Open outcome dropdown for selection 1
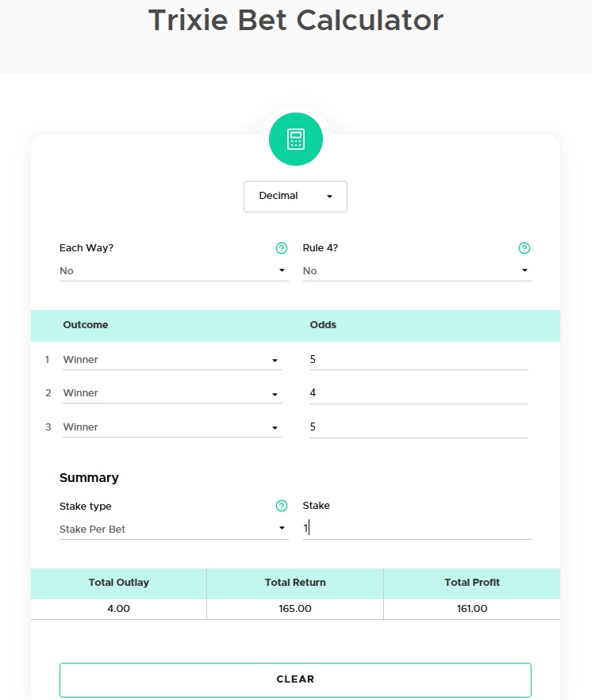The image size is (595, 700). (x=171, y=360)
